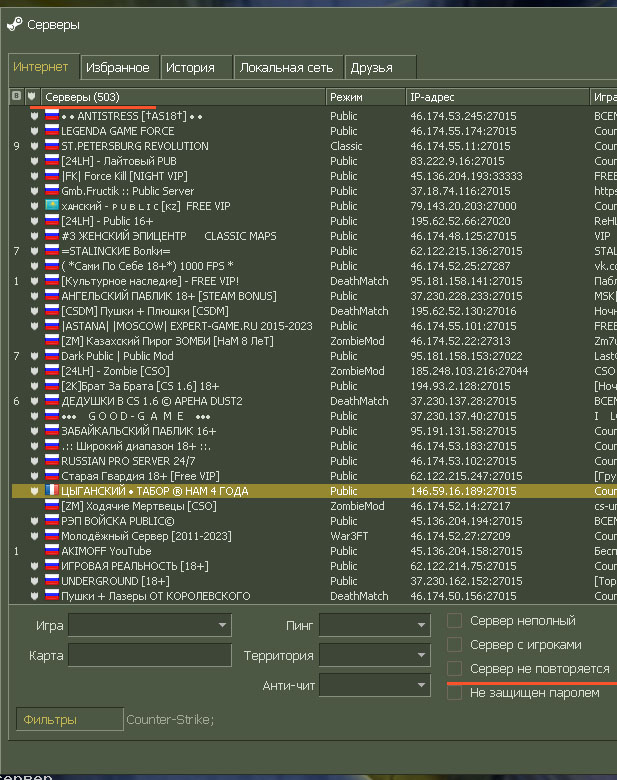Sort by VAC shield column header icon
Viewport: 617px width, 780px height.
(32, 96)
